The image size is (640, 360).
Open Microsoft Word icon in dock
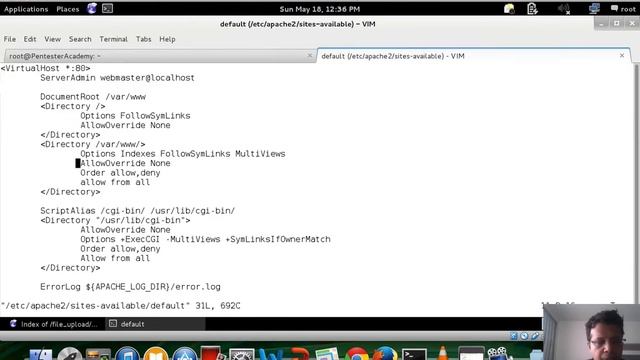pos(271,354)
